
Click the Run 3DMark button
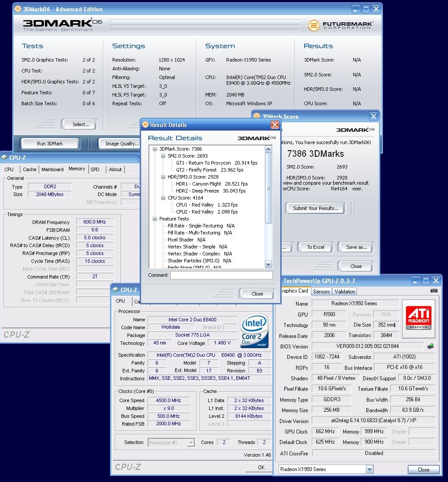point(50,144)
